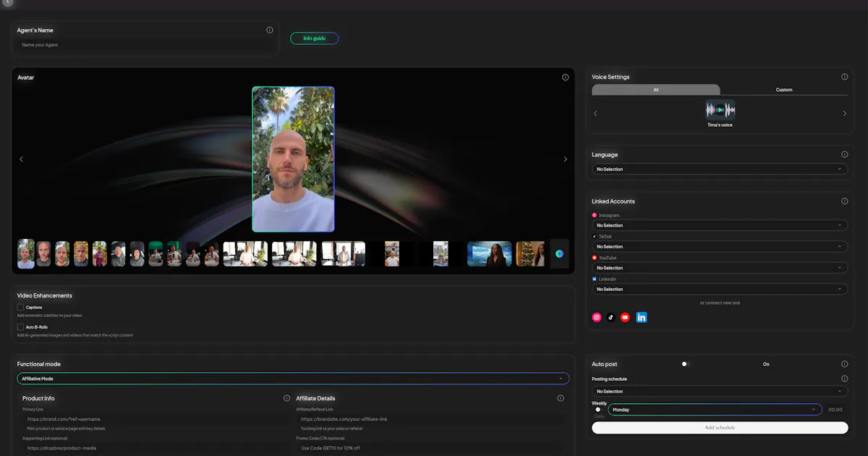
Task: Toggle the Auto post switch
Action: 686,364
